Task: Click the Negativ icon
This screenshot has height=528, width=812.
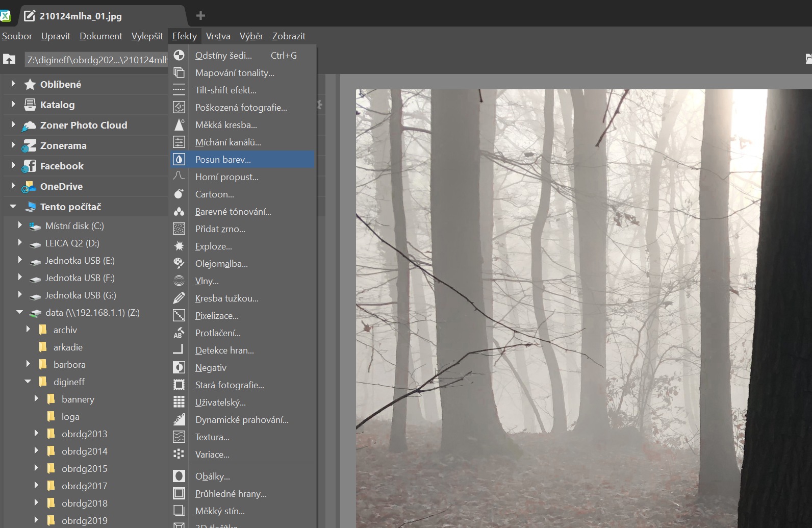Action: click(x=179, y=367)
